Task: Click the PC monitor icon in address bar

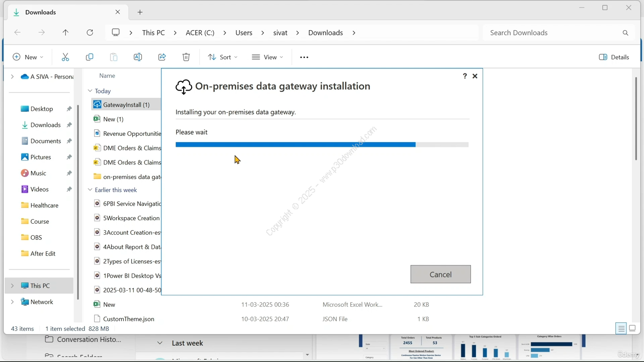Action: pos(116,33)
